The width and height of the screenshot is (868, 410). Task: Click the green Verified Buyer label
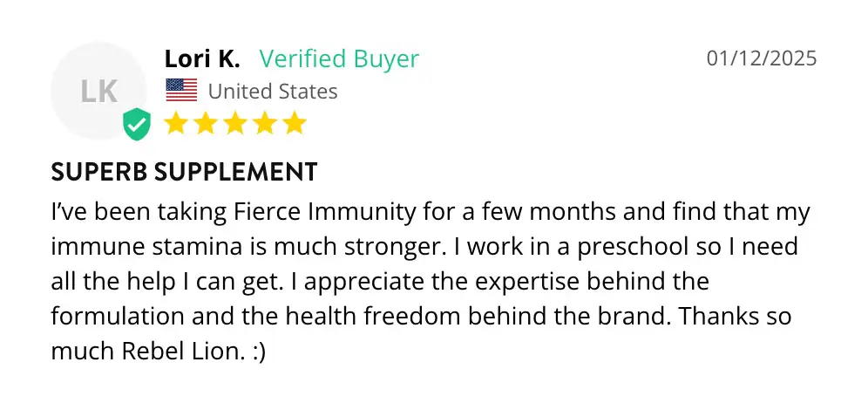[x=339, y=59]
